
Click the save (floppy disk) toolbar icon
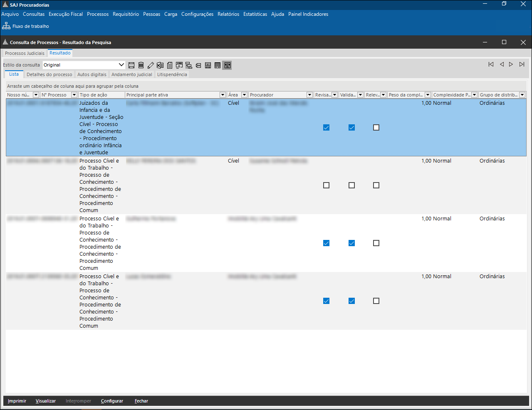[x=131, y=65]
